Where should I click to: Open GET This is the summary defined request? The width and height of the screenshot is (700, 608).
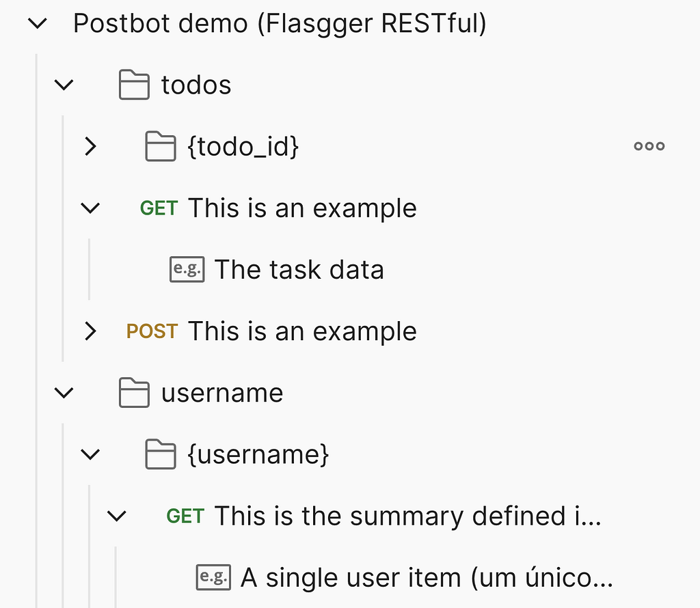384,516
